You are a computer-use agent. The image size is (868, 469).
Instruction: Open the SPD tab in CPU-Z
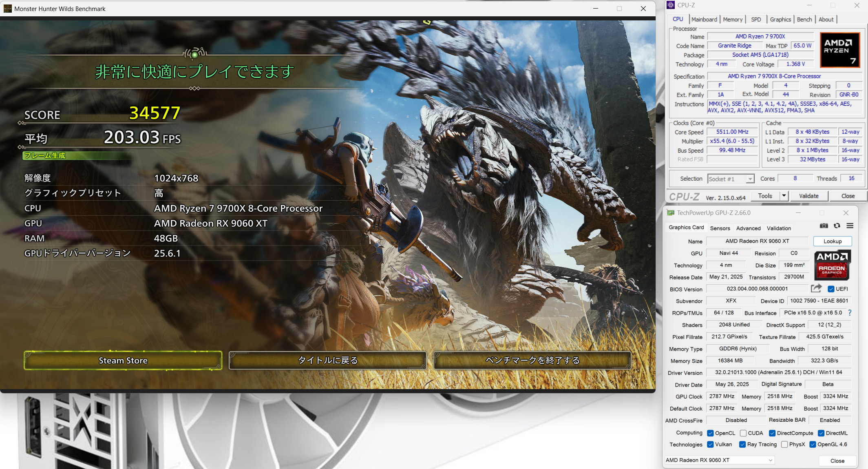point(756,19)
